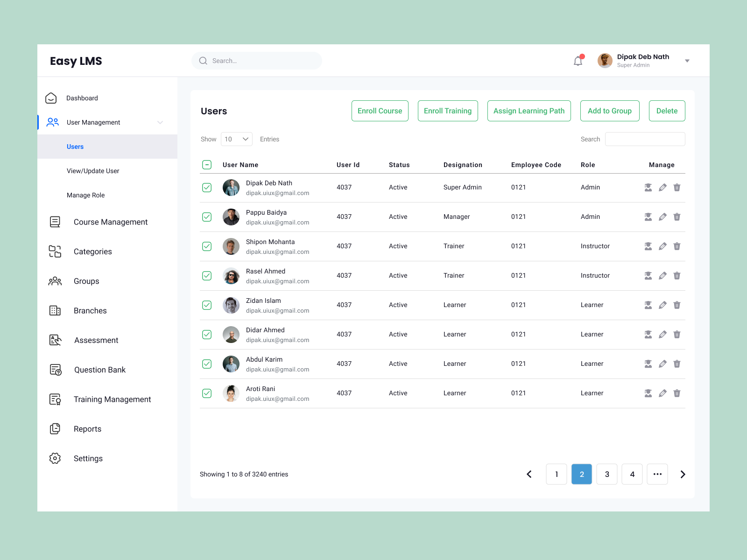Open Course Management via its sidebar icon
The height and width of the screenshot is (560, 747).
click(x=55, y=222)
